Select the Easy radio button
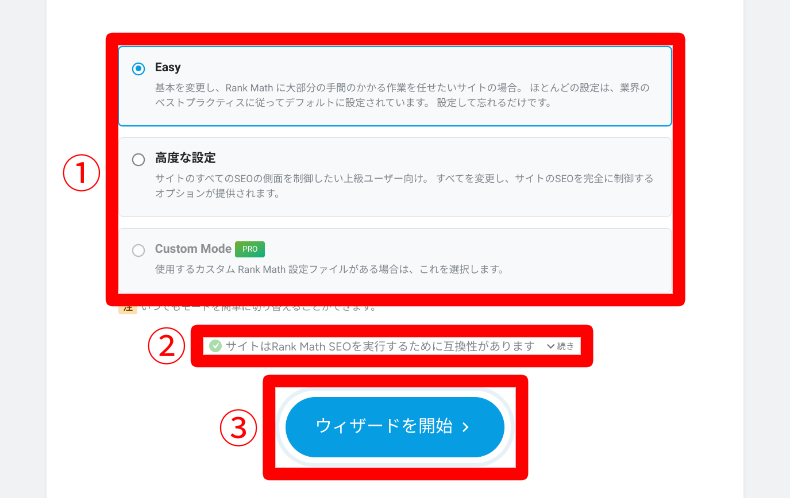 pos(138,69)
